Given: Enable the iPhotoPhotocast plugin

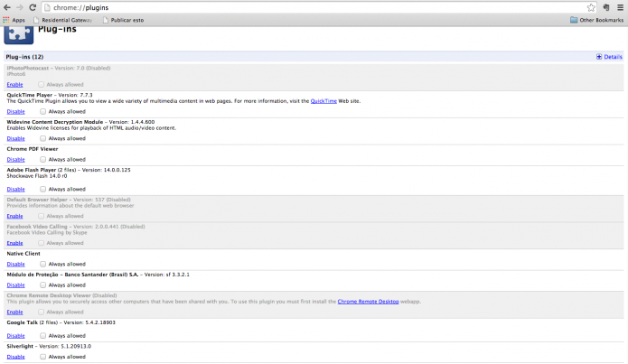Looking at the screenshot, I should (x=14, y=85).
